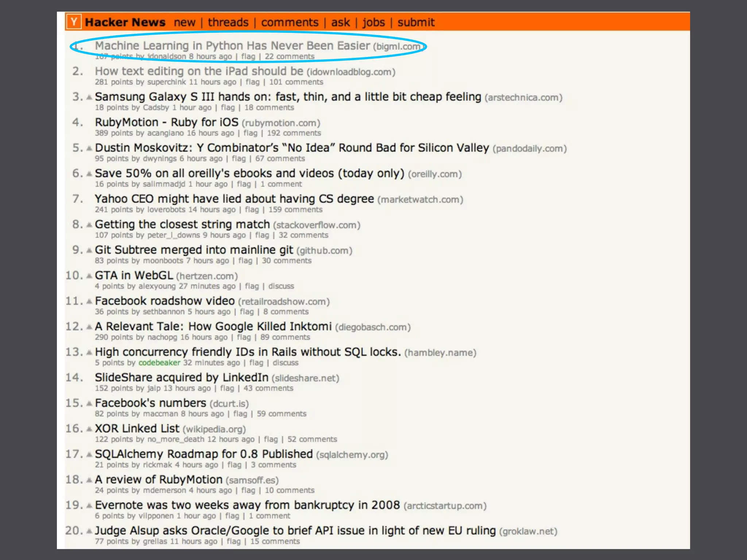
Task: Click the Y Combinator logo icon
Action: (74, 22)
